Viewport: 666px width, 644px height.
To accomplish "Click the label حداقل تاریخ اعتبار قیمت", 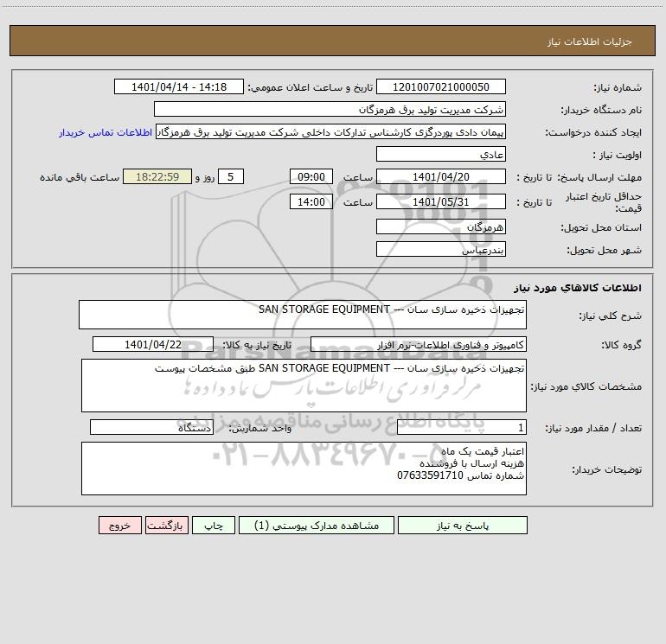I will [603, 202].
